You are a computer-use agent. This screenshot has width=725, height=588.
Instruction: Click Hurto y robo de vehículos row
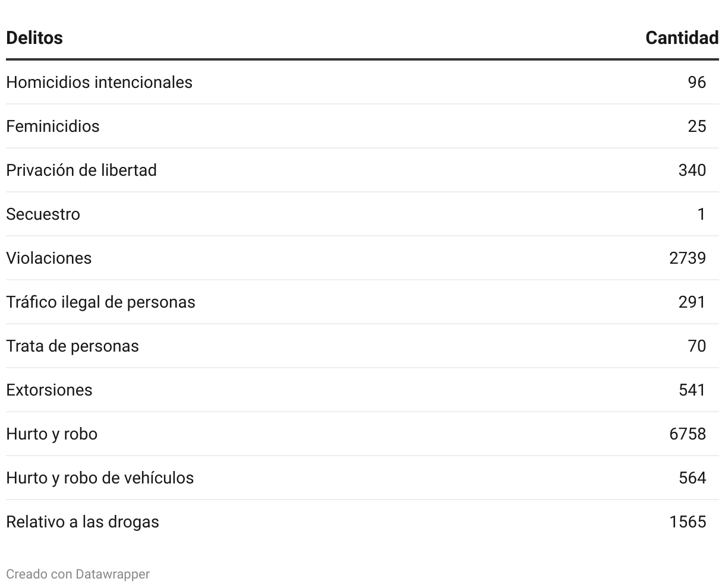click(363, 478)
